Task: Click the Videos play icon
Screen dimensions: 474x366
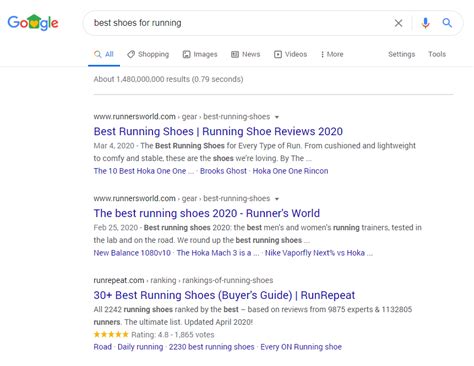Action: (278, 54)
